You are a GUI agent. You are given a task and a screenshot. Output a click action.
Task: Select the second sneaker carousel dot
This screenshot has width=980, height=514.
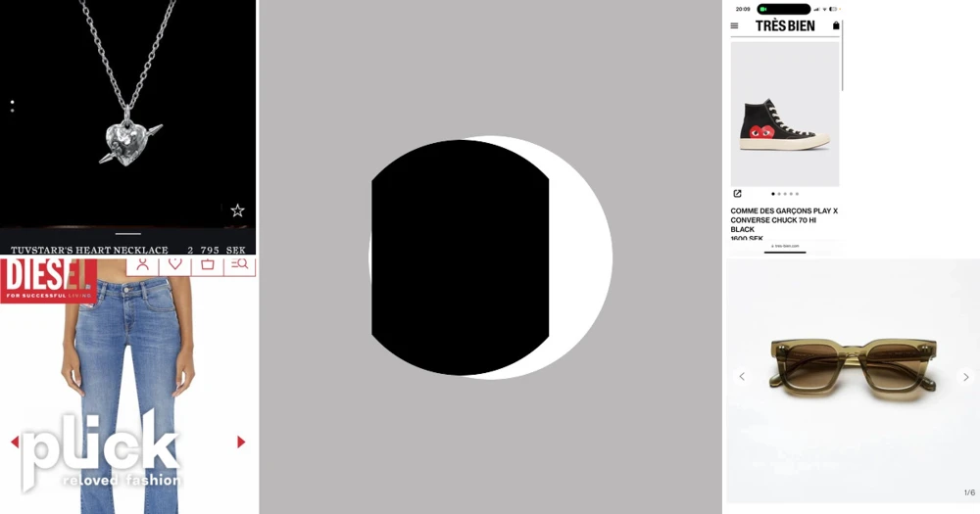[779, 194]
